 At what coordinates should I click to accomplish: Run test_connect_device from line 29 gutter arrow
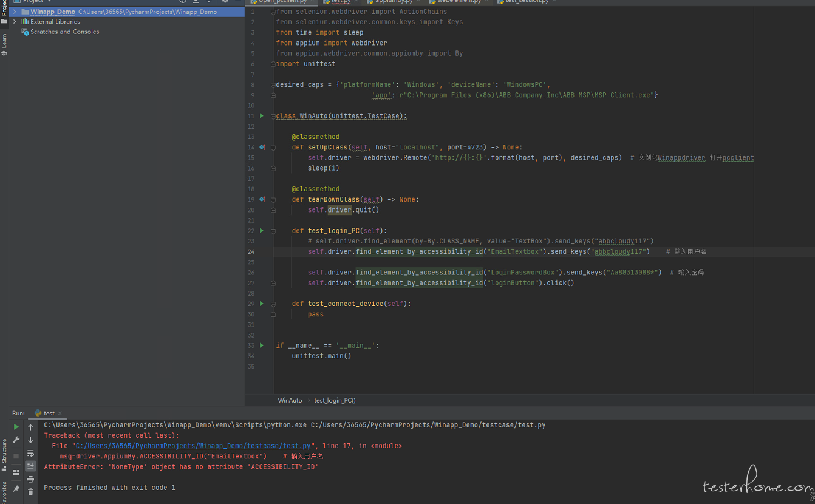(x=262, y=303)
